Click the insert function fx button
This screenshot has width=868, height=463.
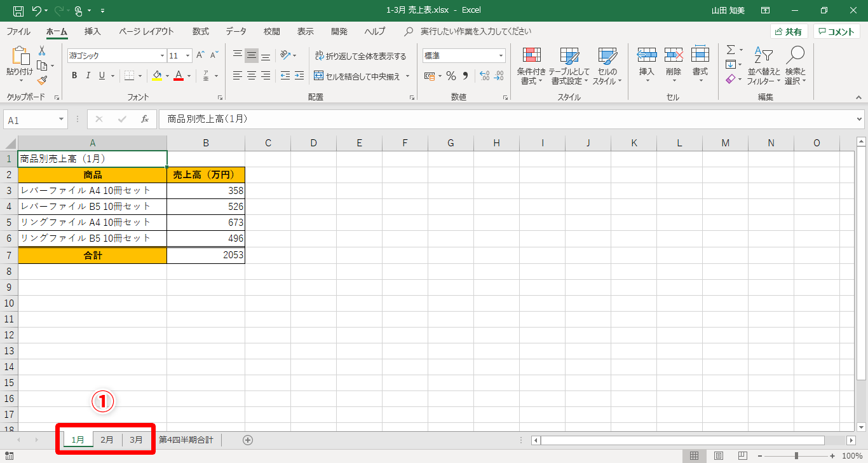pos(145,119)
